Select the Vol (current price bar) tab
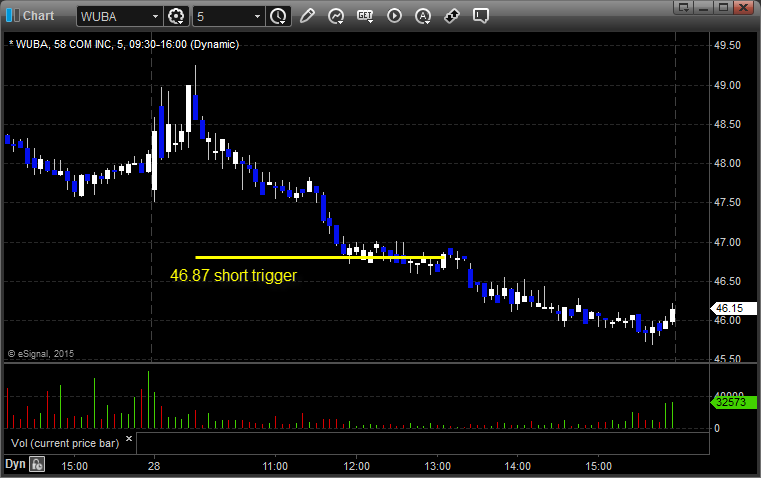 64,442
